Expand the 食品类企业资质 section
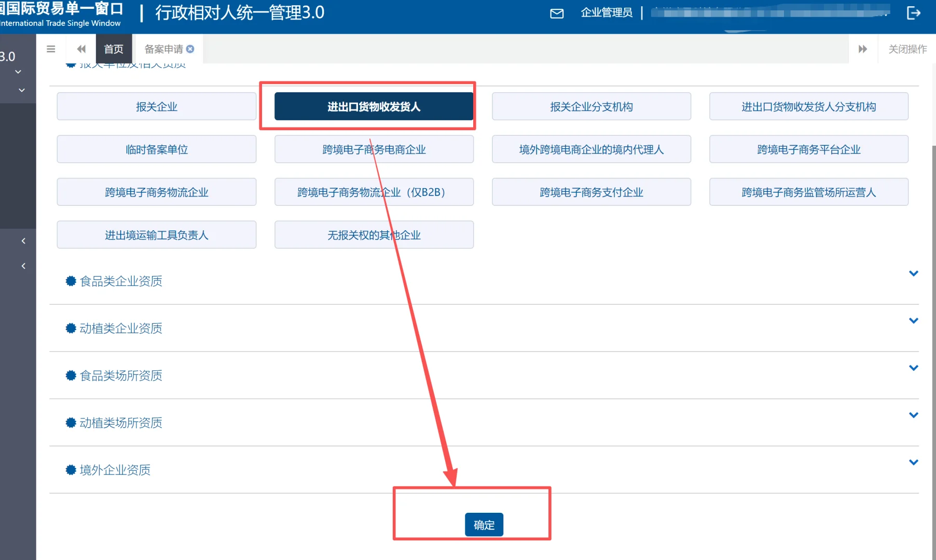Image resolution: width=936 pixels, height=560 pixels. (x=913, y=273)
